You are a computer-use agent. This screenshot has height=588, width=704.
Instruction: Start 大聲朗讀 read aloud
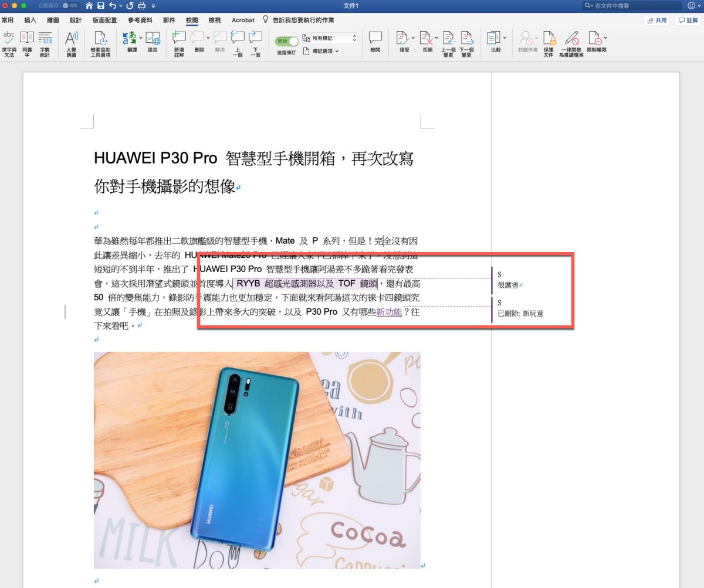point(71,44)
